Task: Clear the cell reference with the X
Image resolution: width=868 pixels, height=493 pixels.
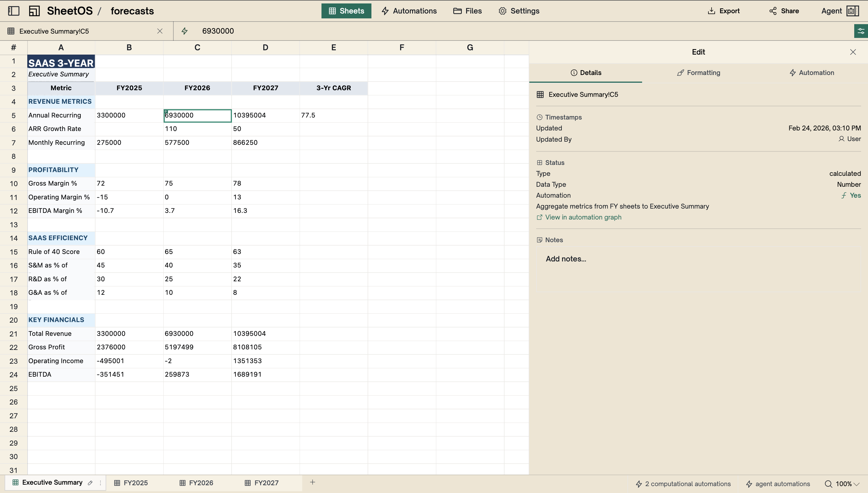Action: (160, 31)
